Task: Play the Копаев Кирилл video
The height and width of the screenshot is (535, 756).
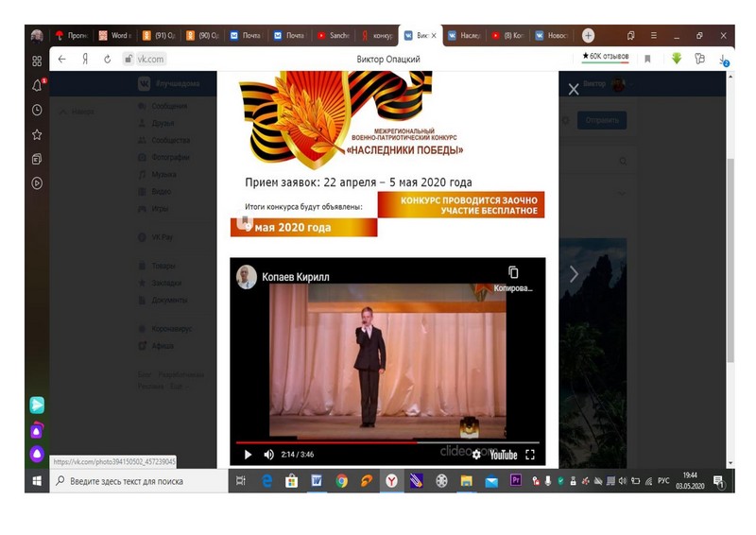Action: (x=248, y=455)
